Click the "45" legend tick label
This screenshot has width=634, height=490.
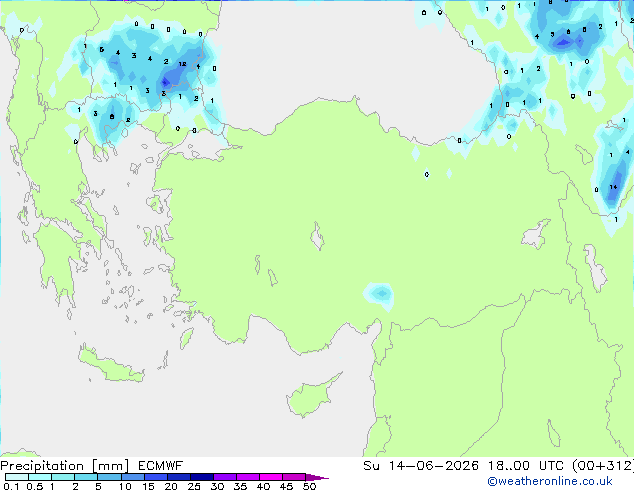point(286,486)
